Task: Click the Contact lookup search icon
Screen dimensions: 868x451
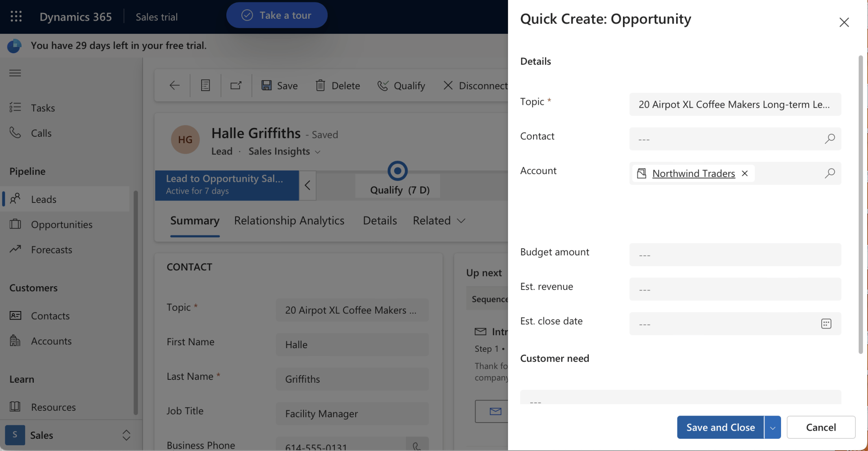Action: (x=829, y=139)
